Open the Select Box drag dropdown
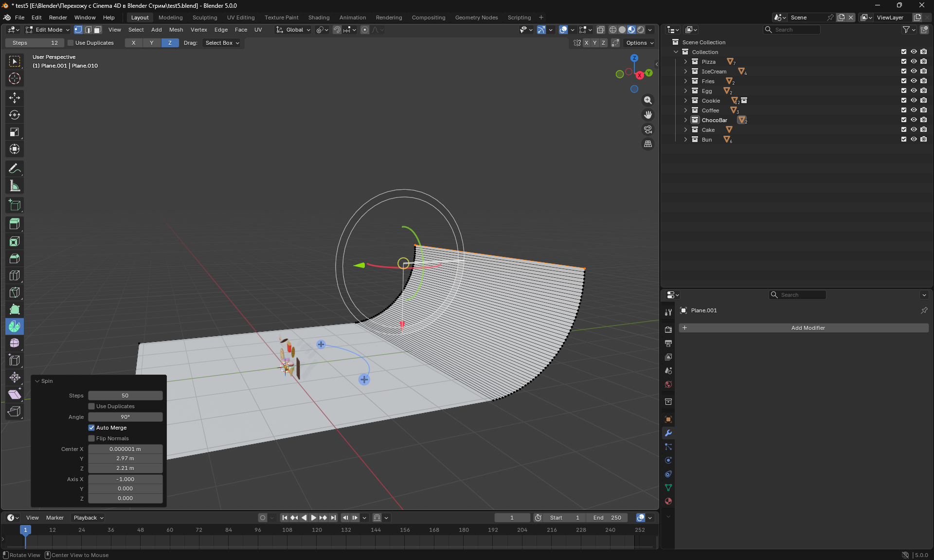 pyautogui.click(x=222, y=43)
